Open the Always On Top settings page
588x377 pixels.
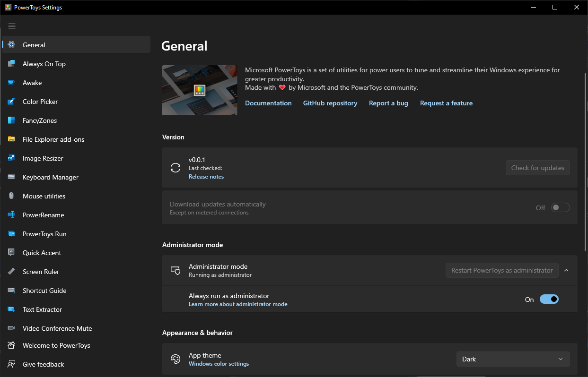click(76, 64)
